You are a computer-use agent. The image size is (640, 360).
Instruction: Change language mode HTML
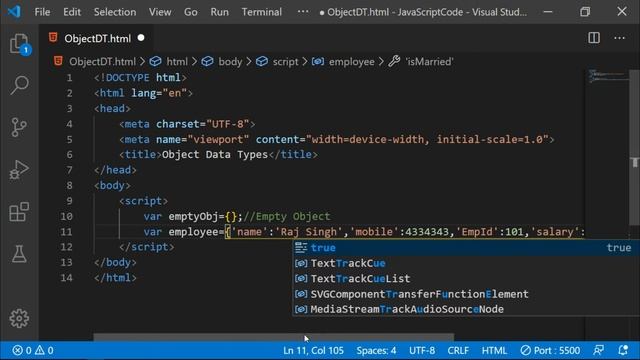(494, 350)
